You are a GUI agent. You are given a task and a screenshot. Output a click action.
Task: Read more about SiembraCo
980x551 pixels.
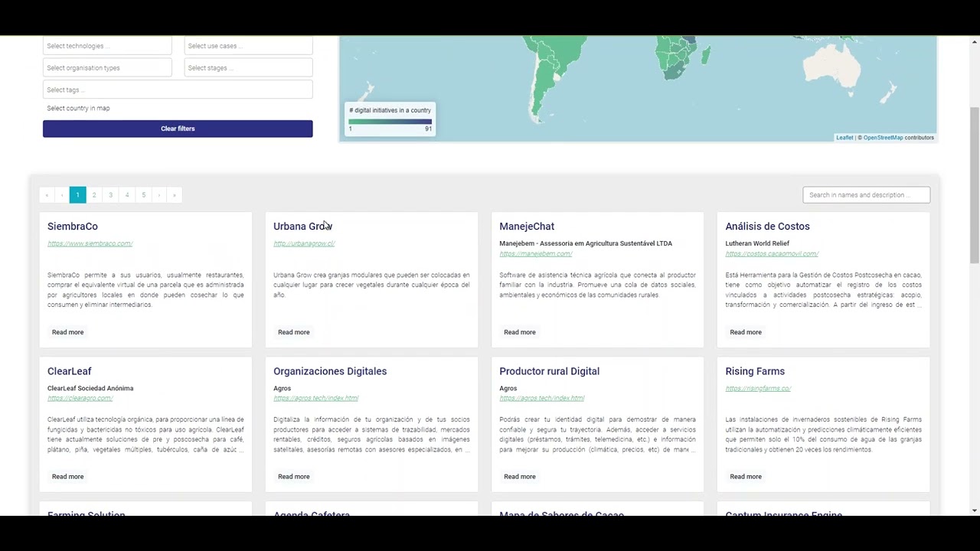point(68,332)
